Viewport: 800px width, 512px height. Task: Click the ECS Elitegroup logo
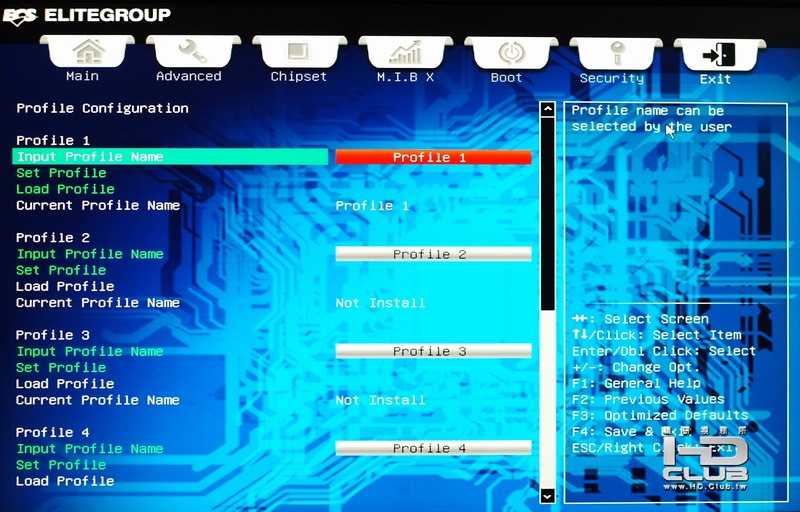click(87, 15)
